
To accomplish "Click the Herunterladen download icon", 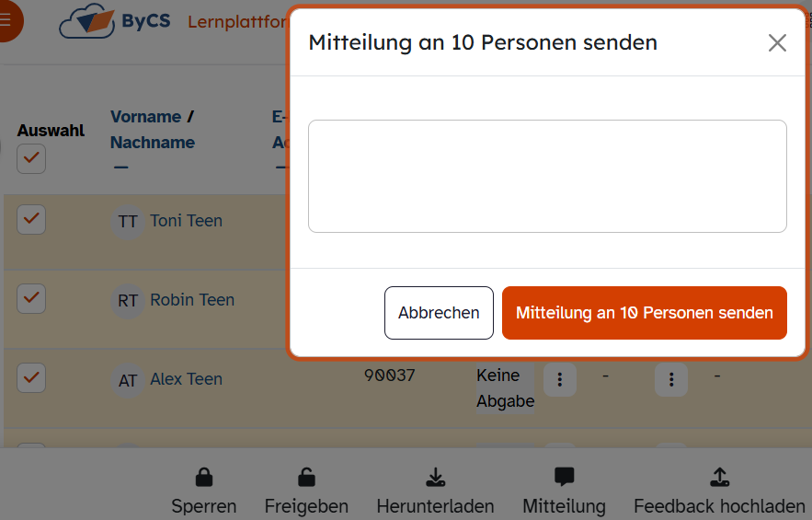I will click(436, 477).
